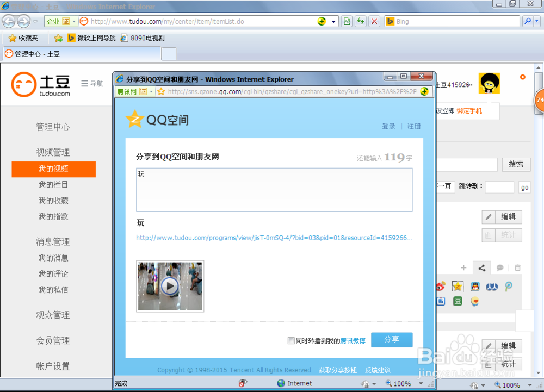Image resolution: width=544 pixels, height=392 pixels.
Task: Click 登录 link in QQ空间 header
Action: pos(388,126)
